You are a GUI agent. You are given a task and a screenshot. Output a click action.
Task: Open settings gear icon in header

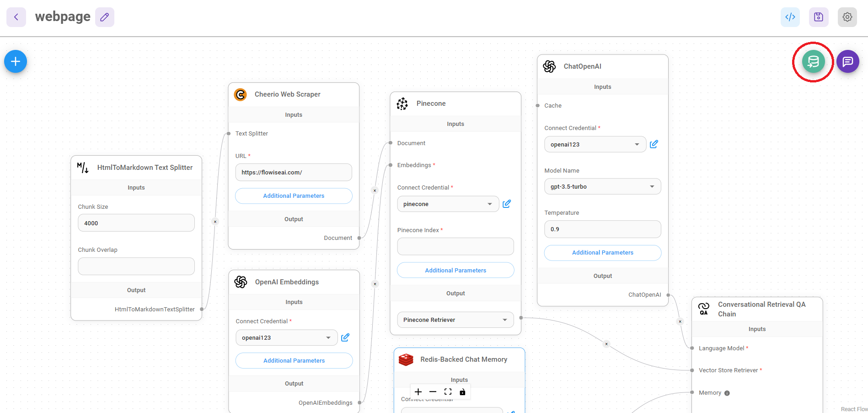point(847,17)
